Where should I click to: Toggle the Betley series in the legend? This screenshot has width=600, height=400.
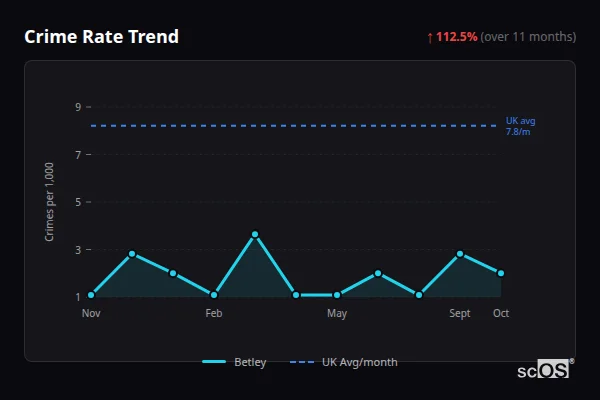(234, 362)
